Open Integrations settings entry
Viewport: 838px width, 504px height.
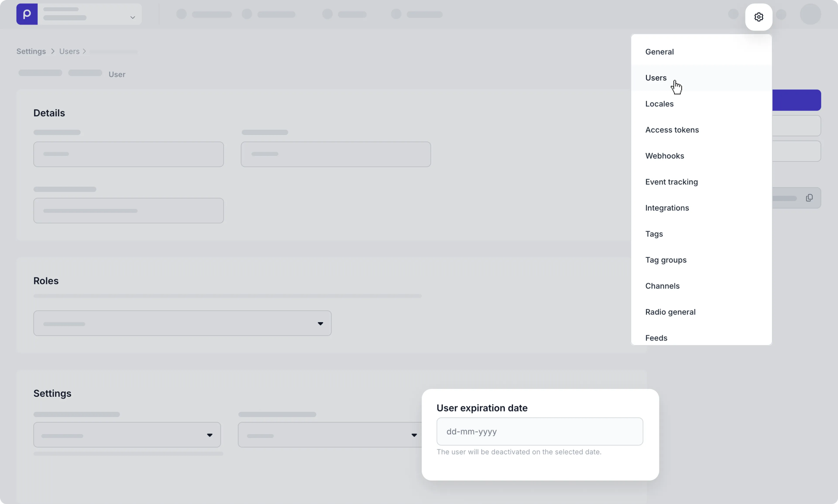667,208
